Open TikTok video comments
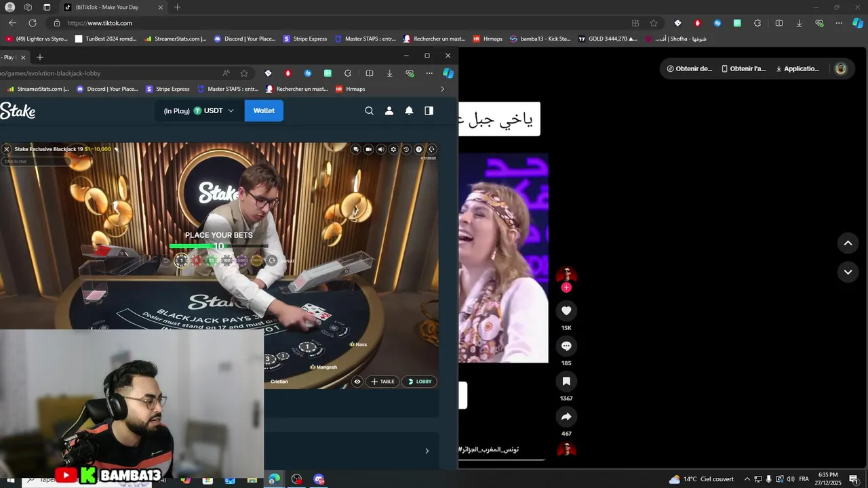The width and height of the screenshot is (868, 488). pyautogui.click(x=566, y=346)
